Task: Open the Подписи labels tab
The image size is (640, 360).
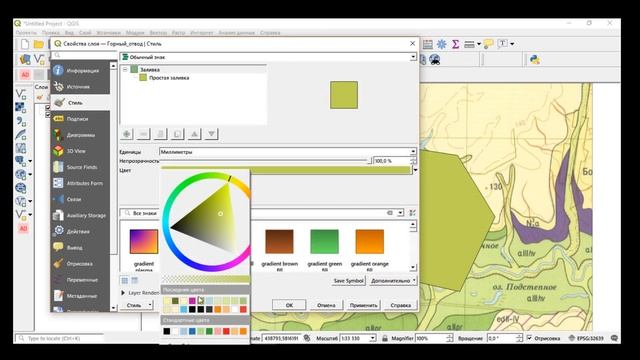Action: click(80, 119)
